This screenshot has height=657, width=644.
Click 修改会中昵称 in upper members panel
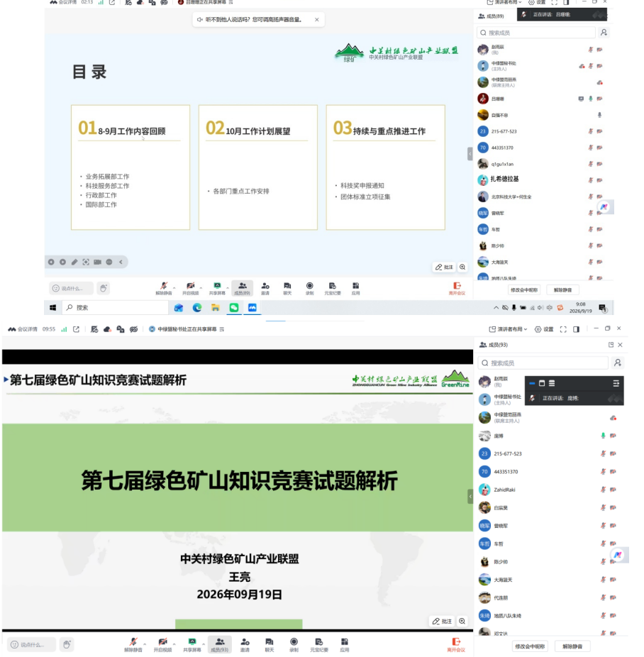tap(524, 290)
